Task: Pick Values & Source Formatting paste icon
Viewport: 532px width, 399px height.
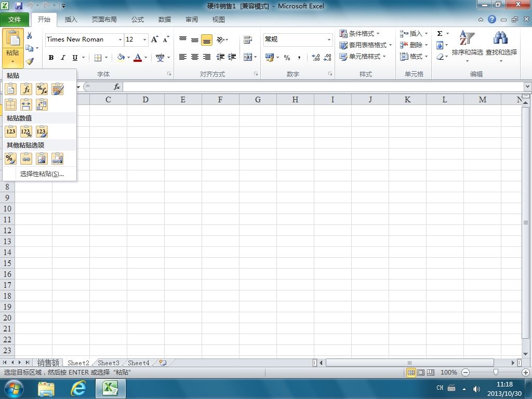Action: [x=42, y=131]
